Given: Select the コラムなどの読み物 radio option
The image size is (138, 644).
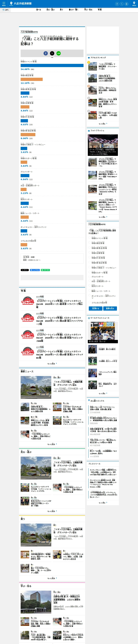Looking at the screenshot, I should click(89, 302).
